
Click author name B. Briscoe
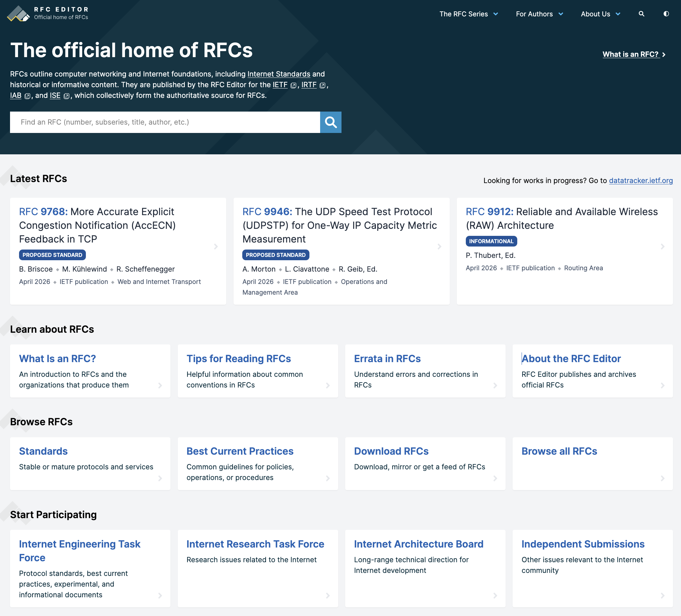coord(36,269)
